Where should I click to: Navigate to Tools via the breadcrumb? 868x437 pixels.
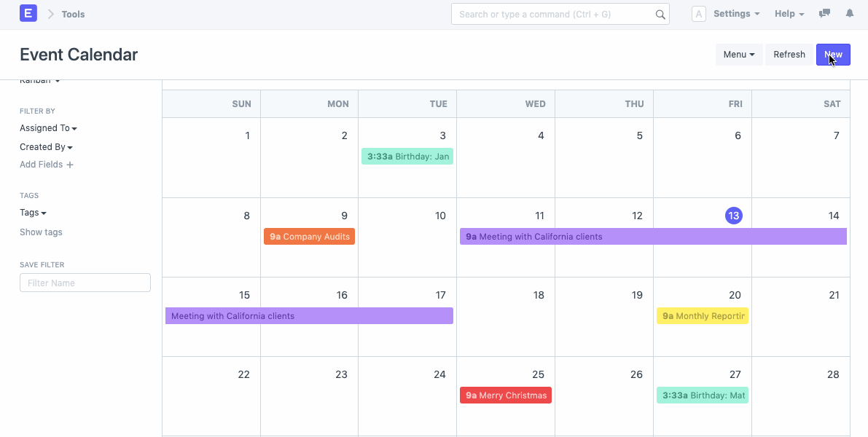tap(73, 14)
